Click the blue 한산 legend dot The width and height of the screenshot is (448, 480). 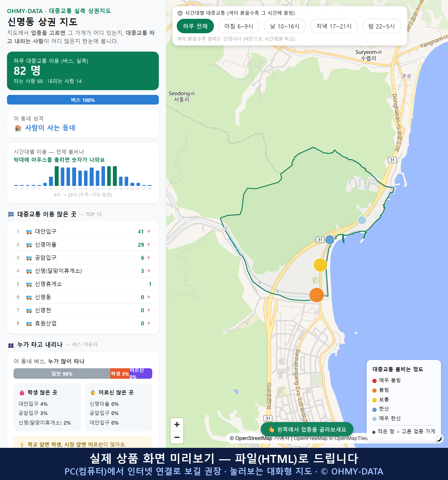pyautogui.click(x=374, y=410)
